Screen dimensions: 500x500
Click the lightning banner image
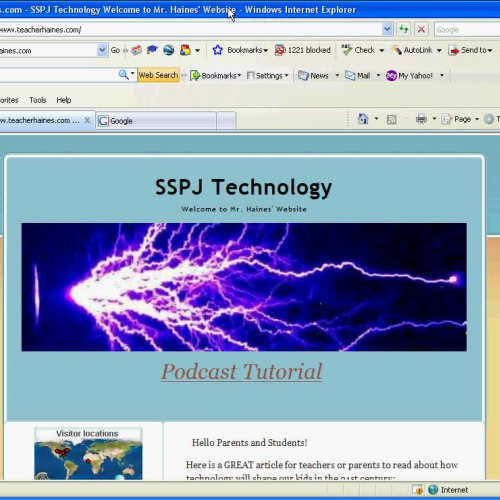[x=244, y=287]
